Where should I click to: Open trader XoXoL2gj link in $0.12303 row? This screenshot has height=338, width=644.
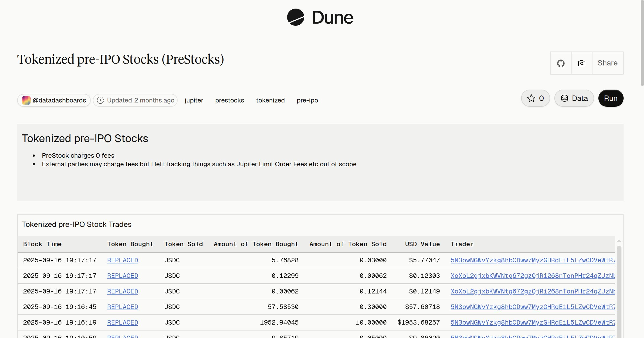(x=533, y=276)
